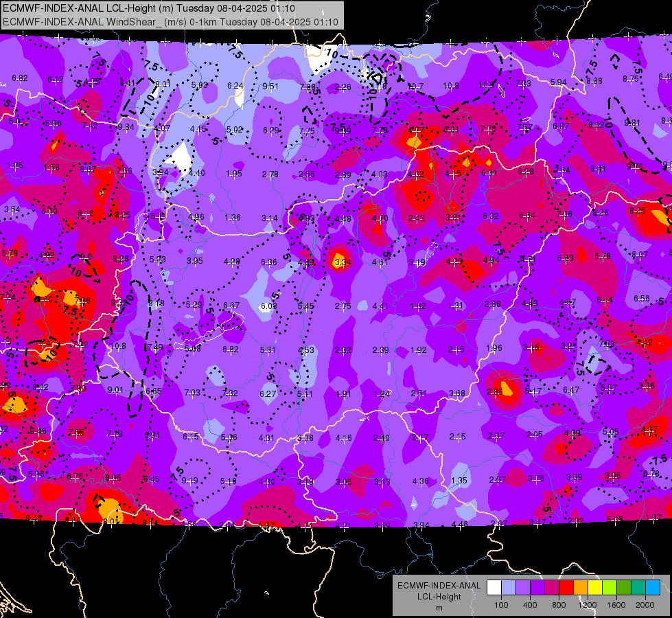The height and width of the screenshot is (618, 672).
Task: Click the light lavender legend swatch
Action: pos(508,588)
